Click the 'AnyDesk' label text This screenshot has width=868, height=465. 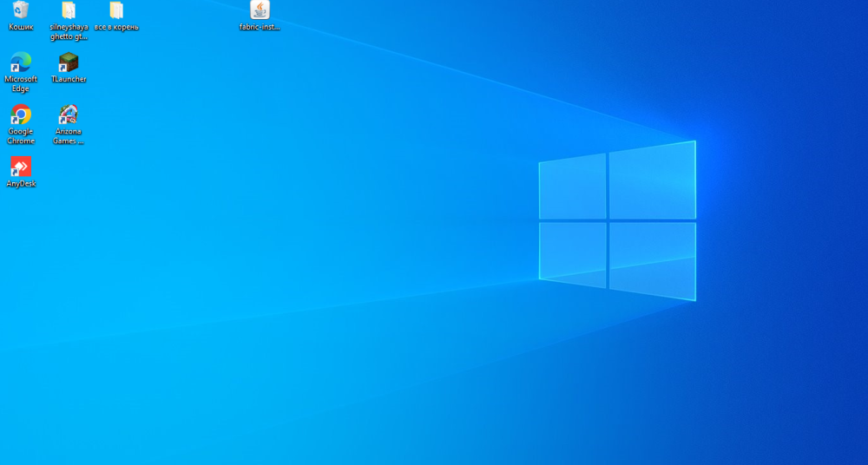pos(21,184)
